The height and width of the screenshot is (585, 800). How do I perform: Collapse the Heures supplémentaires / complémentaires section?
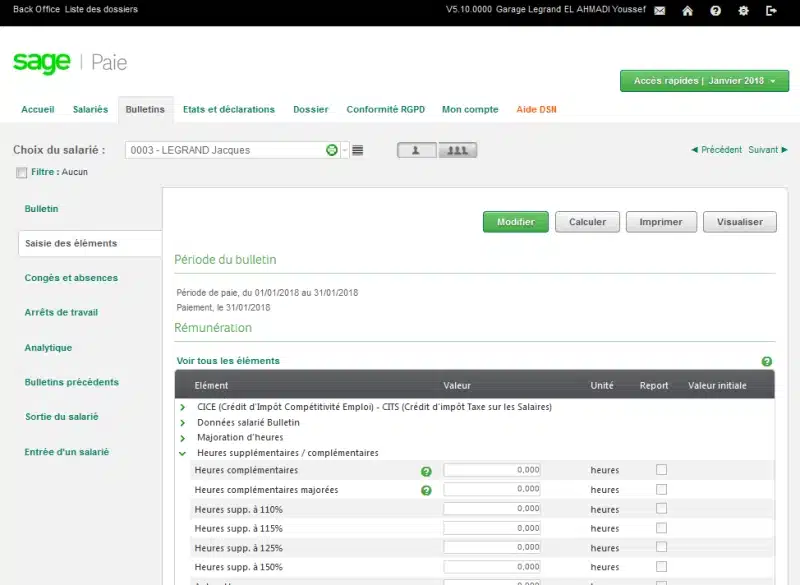[182, 452]
